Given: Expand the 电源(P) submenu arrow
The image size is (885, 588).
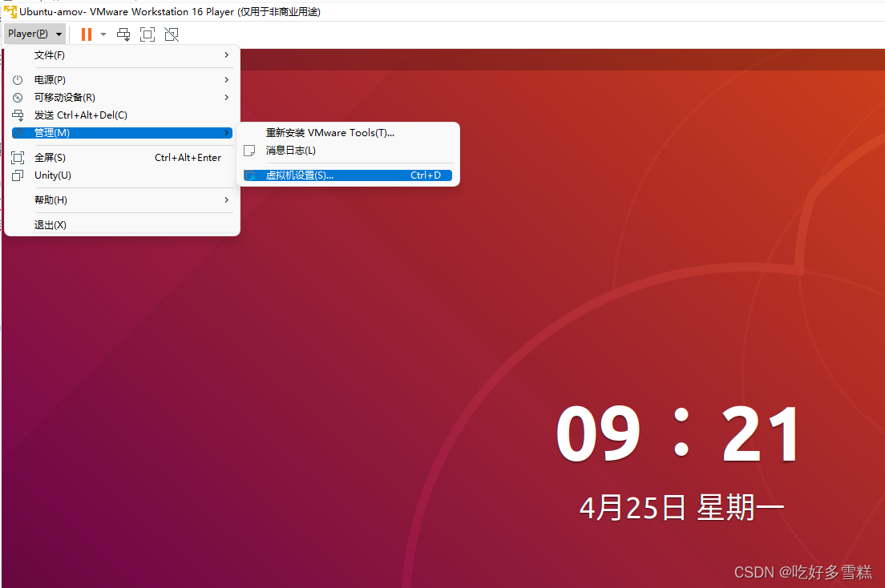Looking at the screenshot, I should 227,79.
